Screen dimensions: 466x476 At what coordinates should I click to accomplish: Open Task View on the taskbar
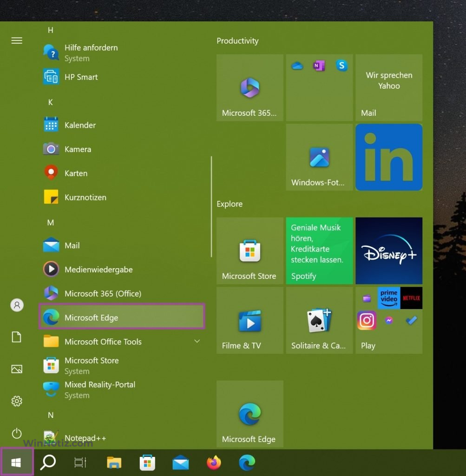[x=80, y=462]
